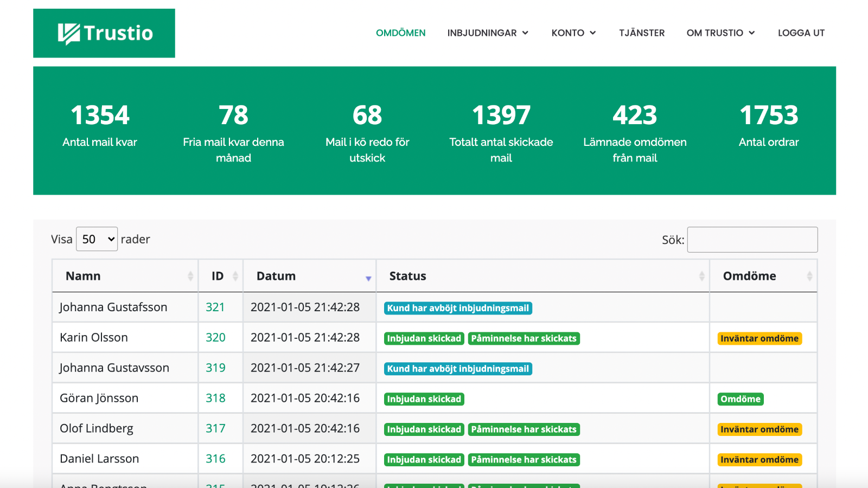Click Olof Lindberg's Påminnelse har skickats badge
Viewport: 868px width, 488px height.
point(524,429)
